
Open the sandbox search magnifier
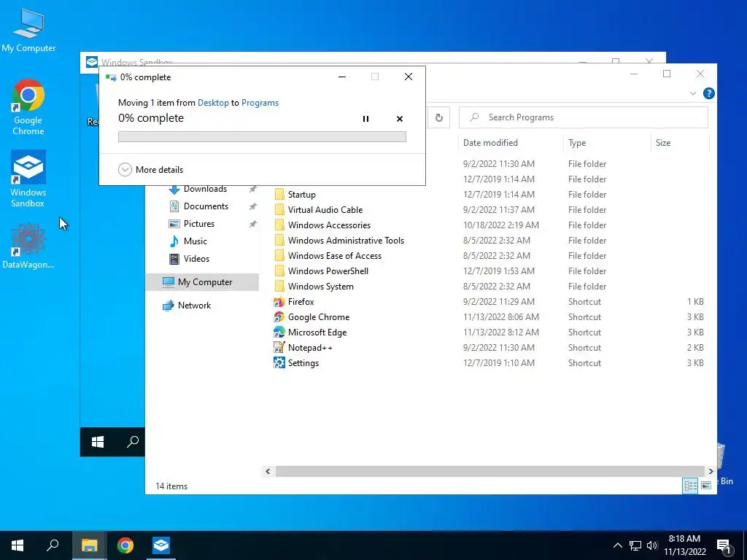(133, 442)
